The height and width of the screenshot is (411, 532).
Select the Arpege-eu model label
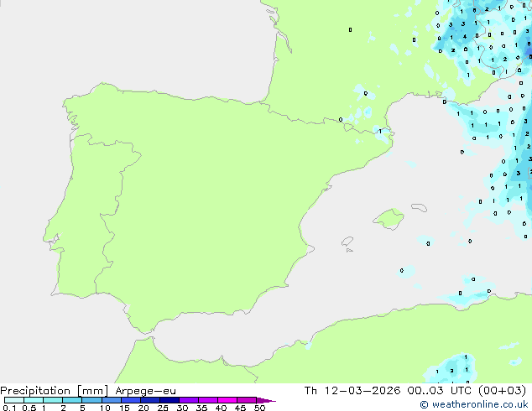[x=146, y=391]
